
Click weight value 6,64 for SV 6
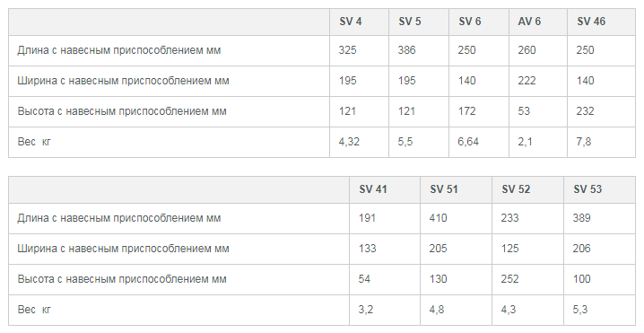coord(468,142)
